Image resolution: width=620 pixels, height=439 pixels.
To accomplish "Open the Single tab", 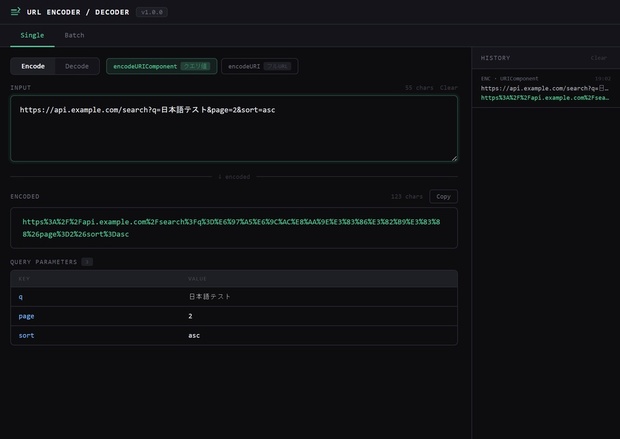I will pyautogui.click(x=32, y=35).
